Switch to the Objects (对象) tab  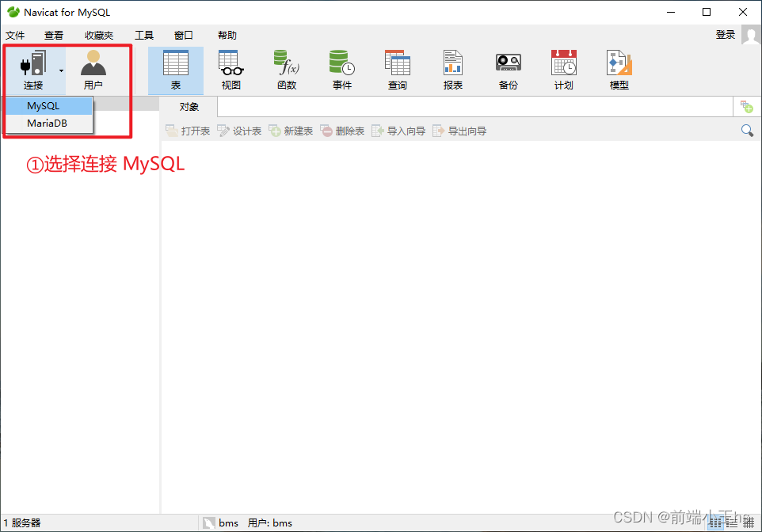pos(189,107)
